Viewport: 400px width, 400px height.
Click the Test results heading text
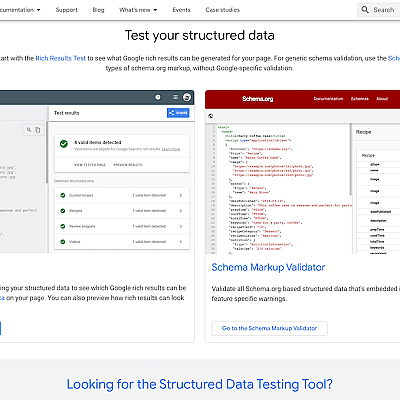click(67, 113)
